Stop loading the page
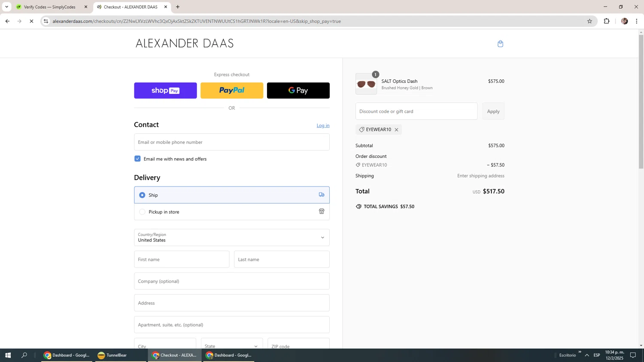This screenshot has width=644, height=362. [x=31, y=21]
